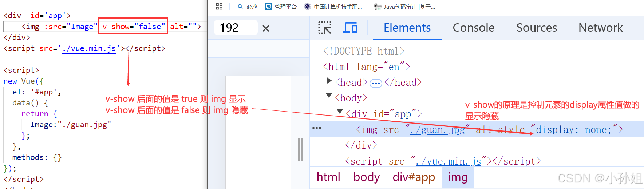
Task: Click the Image:"./guan.jpg" line in code
Action: (x=71, y=125)
